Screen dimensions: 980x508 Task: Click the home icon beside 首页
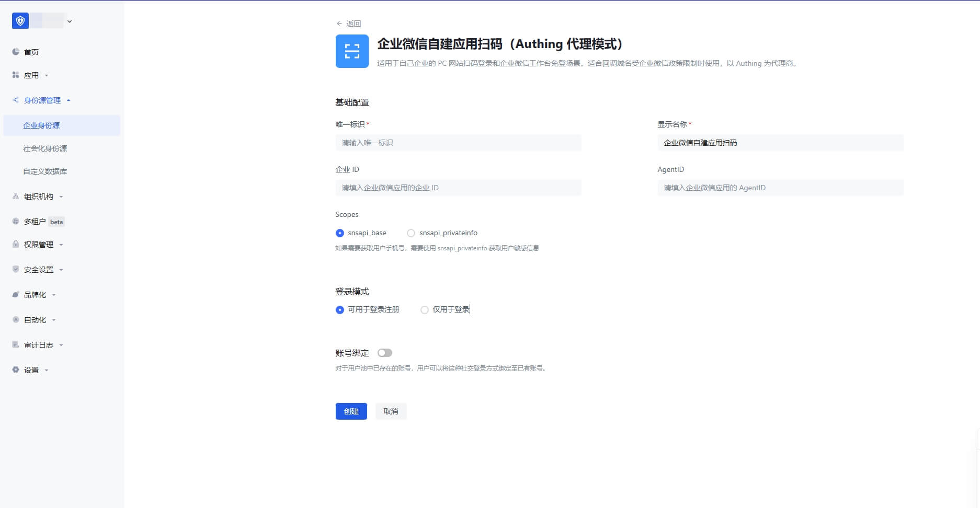(16, 52)
